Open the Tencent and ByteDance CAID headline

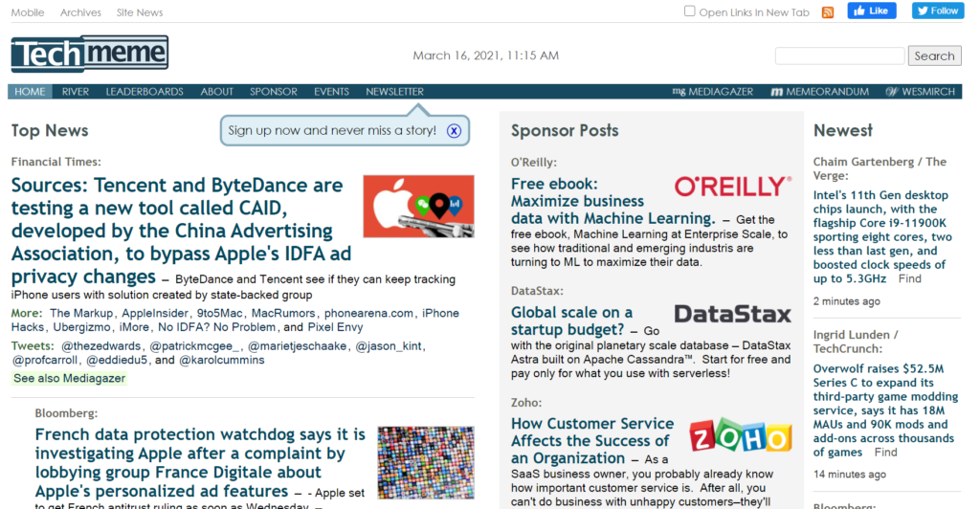[181, 231]
